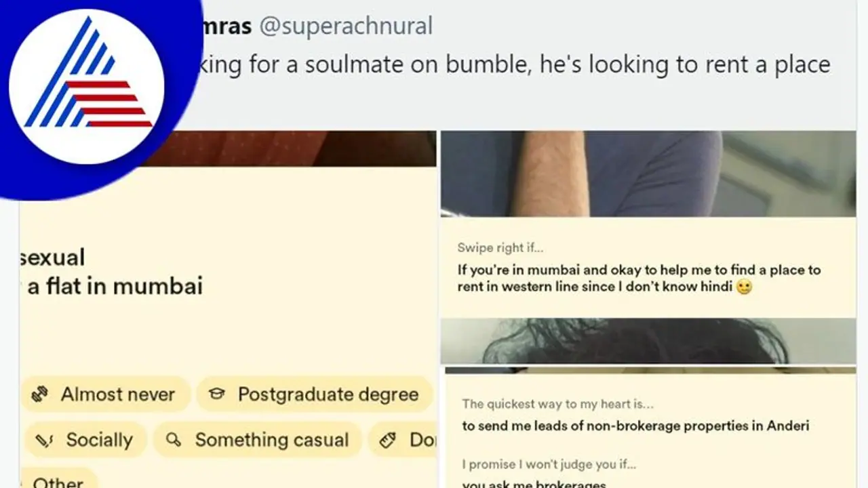868x488 pixels.
Task: Click the 'Swipe right if...' prompt heading
Action: coord(500,248)
